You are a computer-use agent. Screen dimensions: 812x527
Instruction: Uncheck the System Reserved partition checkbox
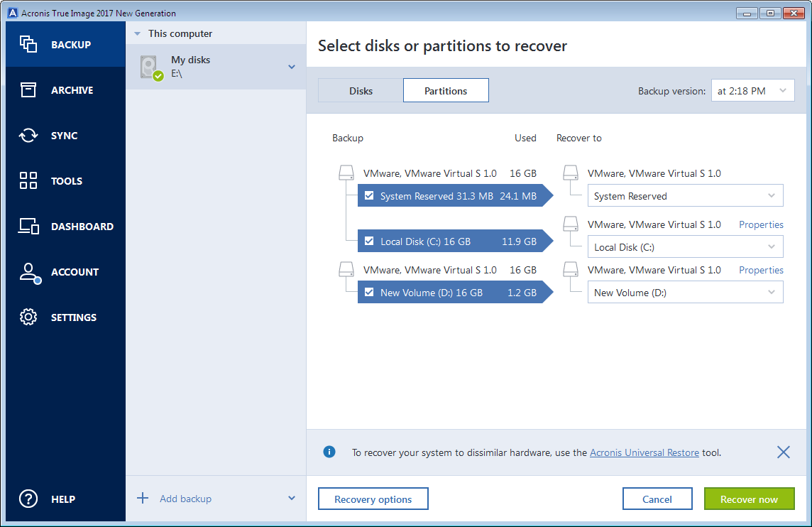click(369, 196)
